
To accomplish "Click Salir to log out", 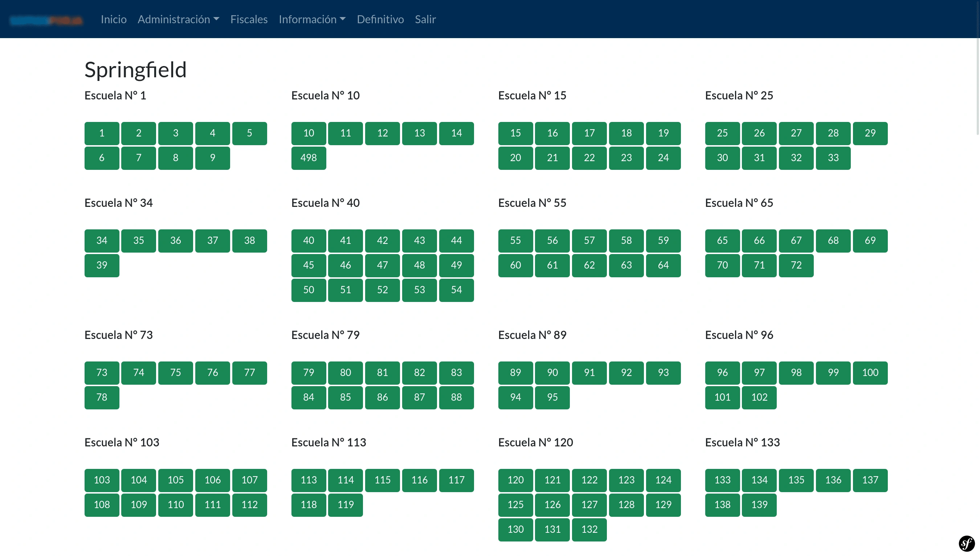I will click(425, 19).
